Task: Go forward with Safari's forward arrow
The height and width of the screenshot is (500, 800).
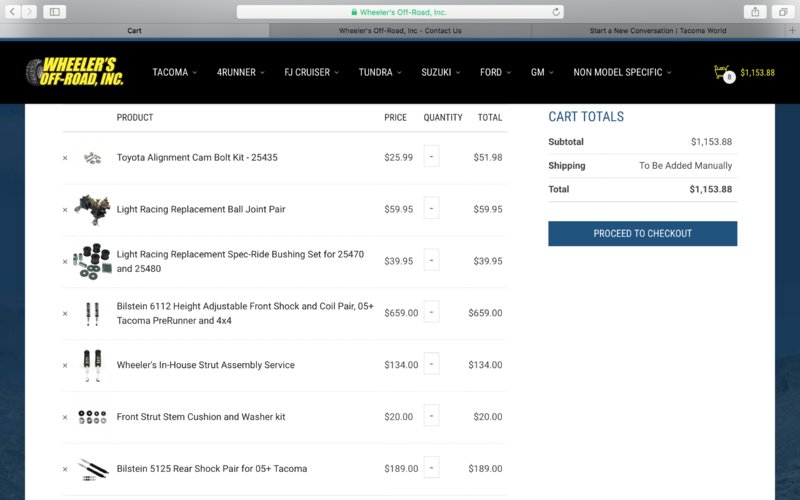Action: click(x=29, y=12)
